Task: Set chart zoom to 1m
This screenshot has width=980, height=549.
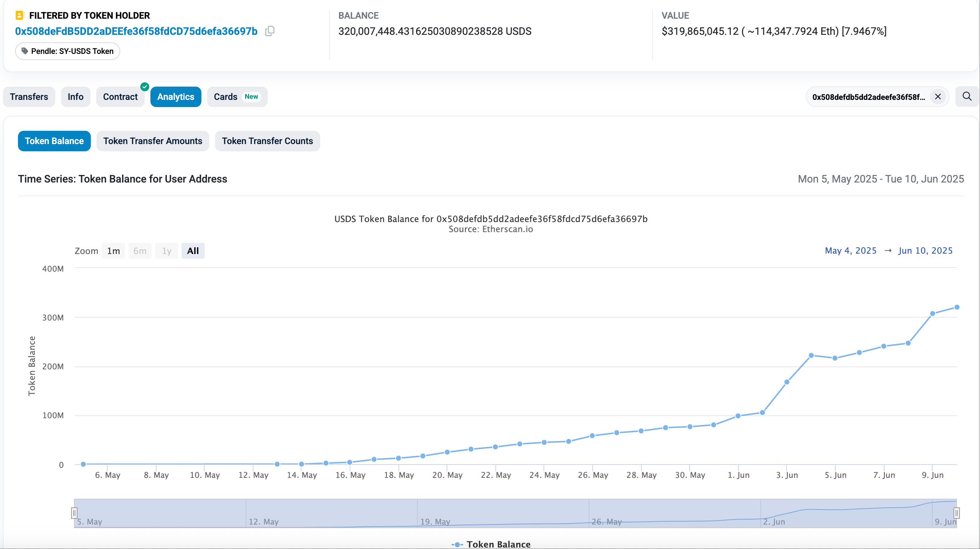Action: click(x=113, y=251)
